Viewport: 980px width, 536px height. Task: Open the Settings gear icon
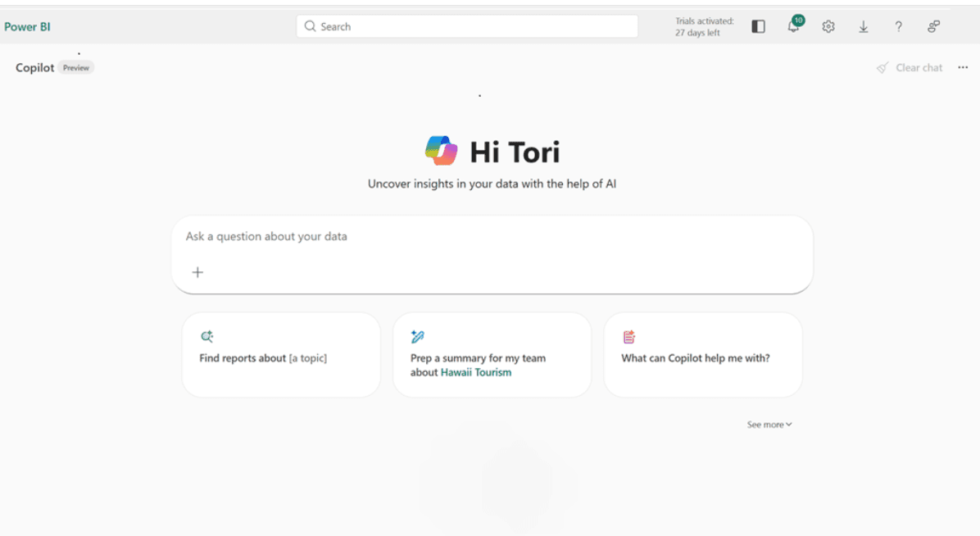point(828,27)
